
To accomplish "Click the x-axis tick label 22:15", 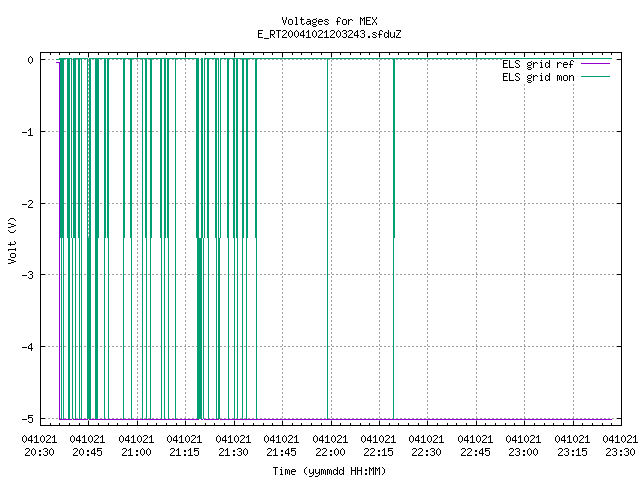I will click(x=378, y=452).
